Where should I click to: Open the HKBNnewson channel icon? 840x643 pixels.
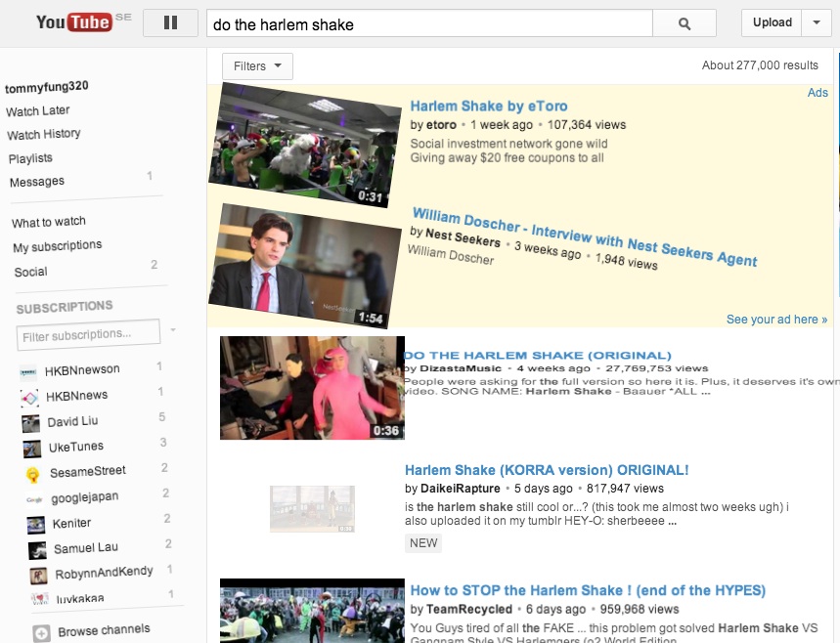29,371
